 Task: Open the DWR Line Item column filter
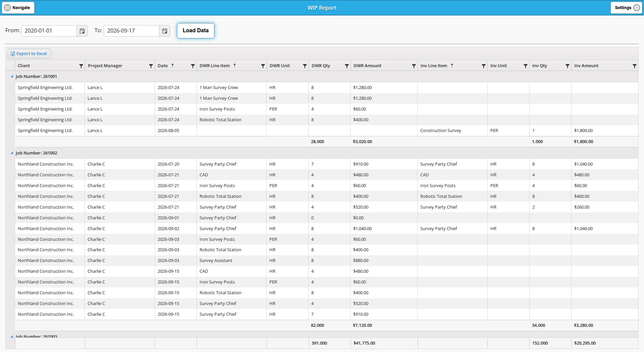(x=263, y=66)
